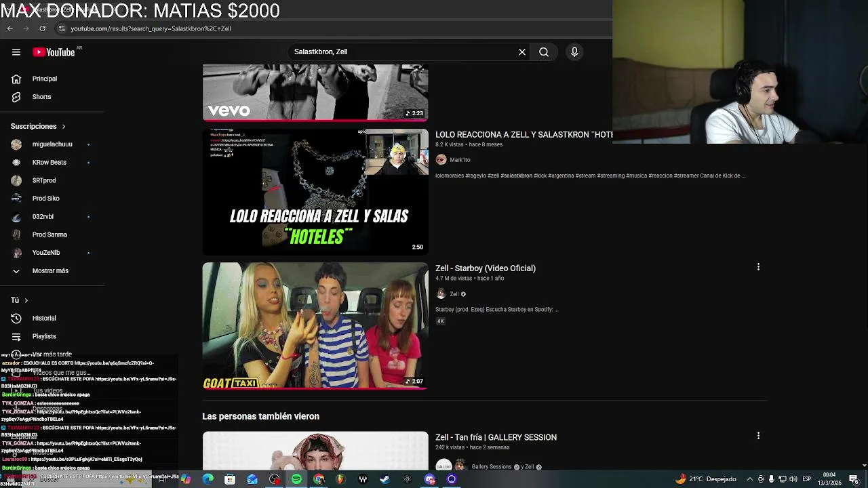Open Microsoft Store from the taskbar

pos(230,479)
